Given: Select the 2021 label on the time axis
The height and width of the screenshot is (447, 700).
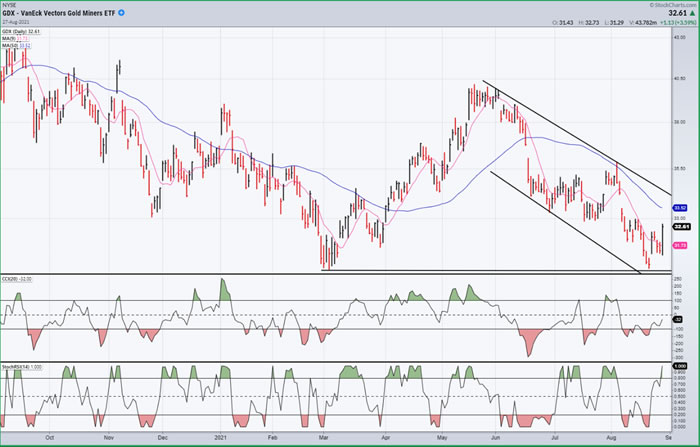Looking at the screenshot, I should (224, 437).
